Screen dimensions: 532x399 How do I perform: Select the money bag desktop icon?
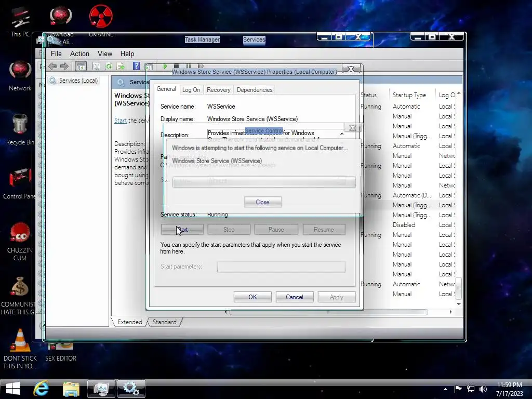pos(19,296)
